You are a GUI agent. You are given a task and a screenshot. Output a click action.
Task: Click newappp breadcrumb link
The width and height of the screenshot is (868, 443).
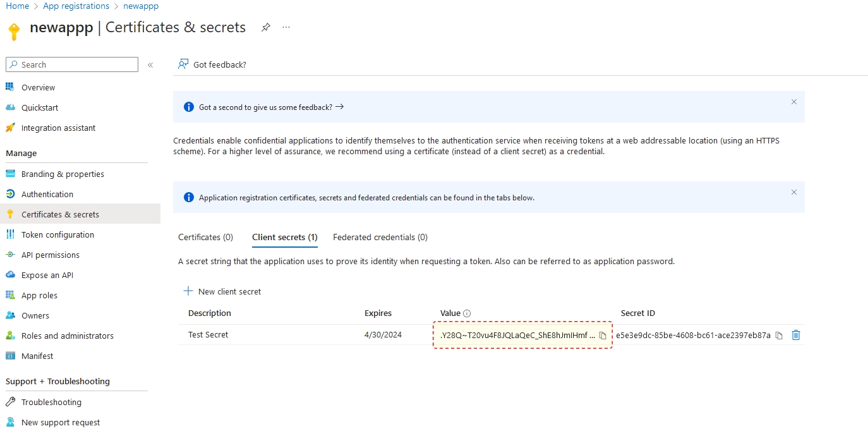[141, 6]
